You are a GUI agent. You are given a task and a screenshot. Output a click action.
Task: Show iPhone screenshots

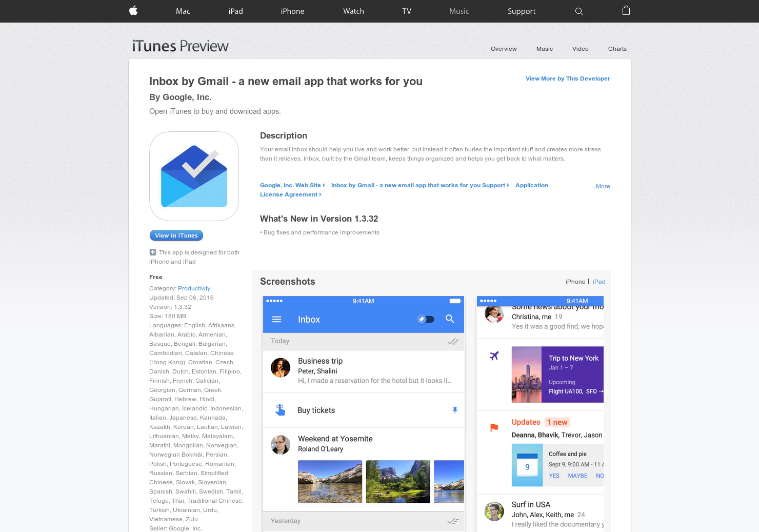[x=575, y=282]
